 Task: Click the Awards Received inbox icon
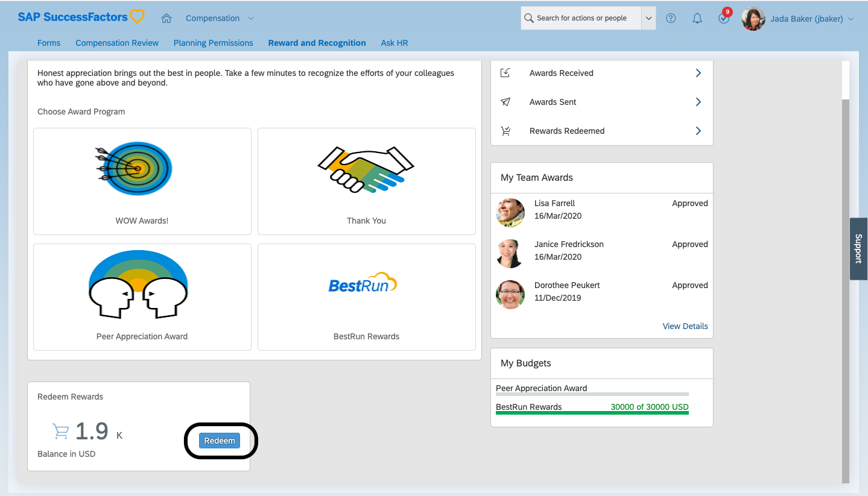505,73
